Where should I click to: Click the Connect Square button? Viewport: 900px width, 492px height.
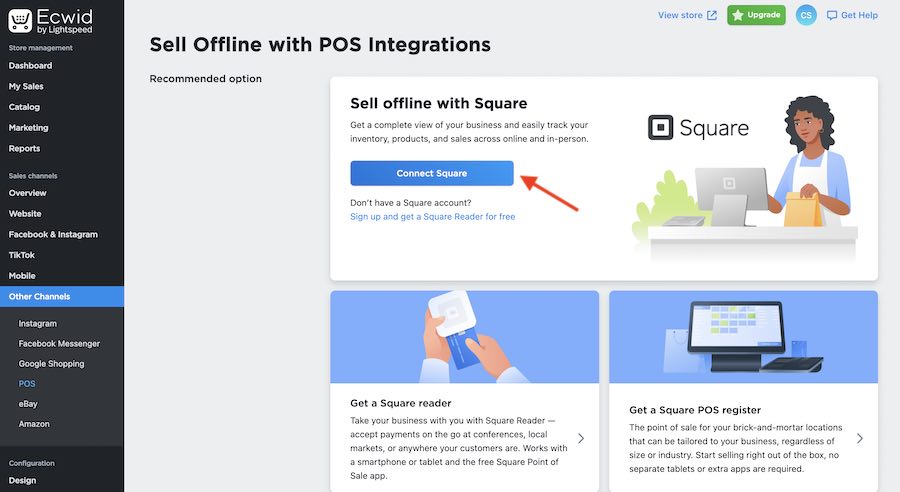[x=432, y=173]
